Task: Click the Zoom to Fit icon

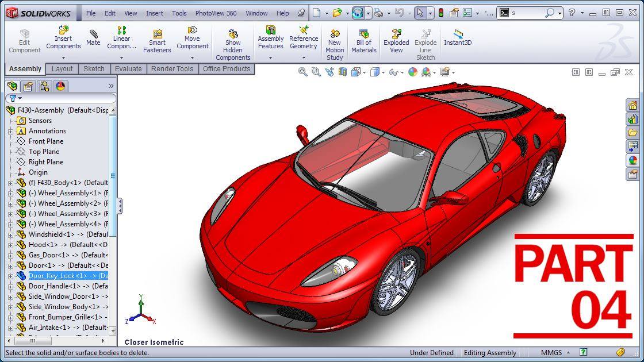Action: [x=302, y=72]
